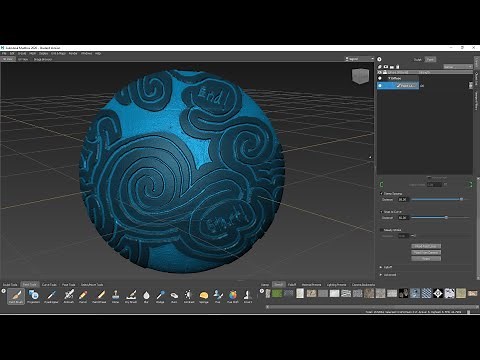Screen dimensions: 480x360
Task: Switch to the UV View tab
Action: 23,59
